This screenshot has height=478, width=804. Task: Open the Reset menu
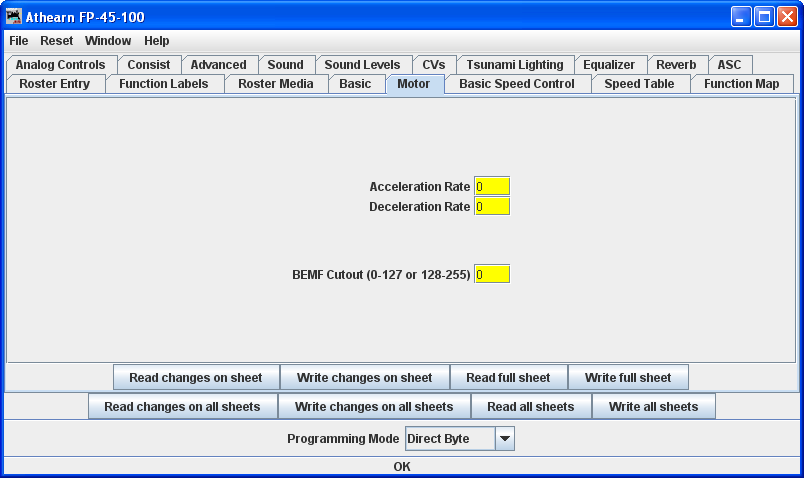coord(56,41)
